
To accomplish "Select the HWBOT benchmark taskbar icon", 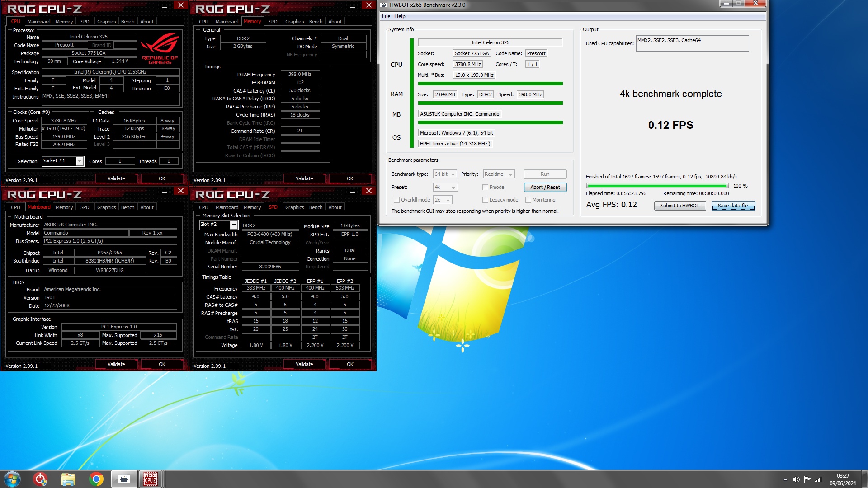I will pyautogui.click(x=123, y=479).
